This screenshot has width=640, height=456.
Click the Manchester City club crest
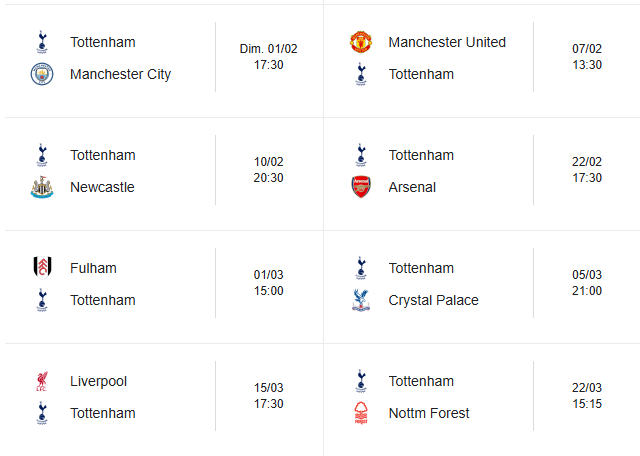(x=41, y=74)
